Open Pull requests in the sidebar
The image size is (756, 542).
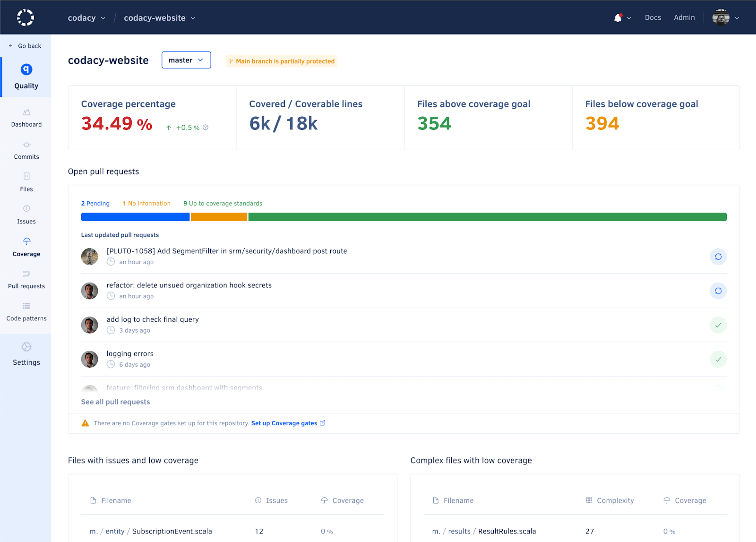26,280
